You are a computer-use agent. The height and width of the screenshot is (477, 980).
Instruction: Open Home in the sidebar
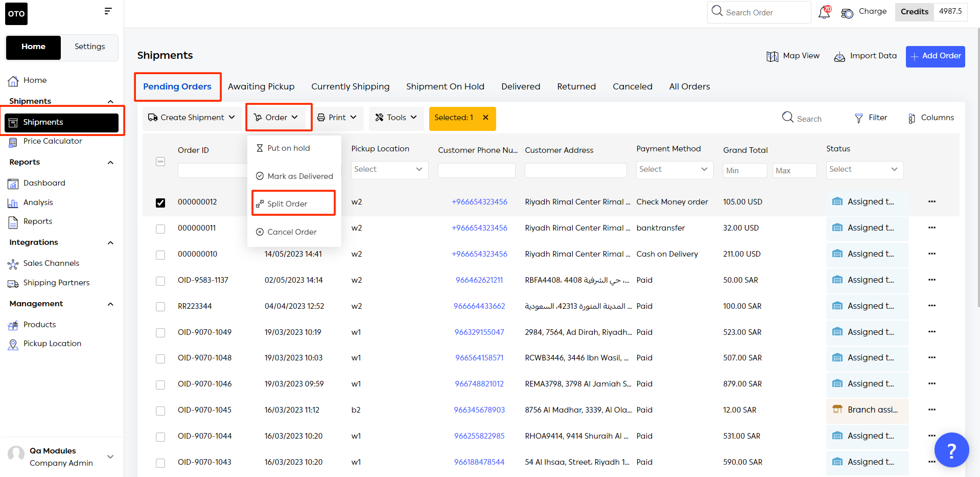[35, 80]
